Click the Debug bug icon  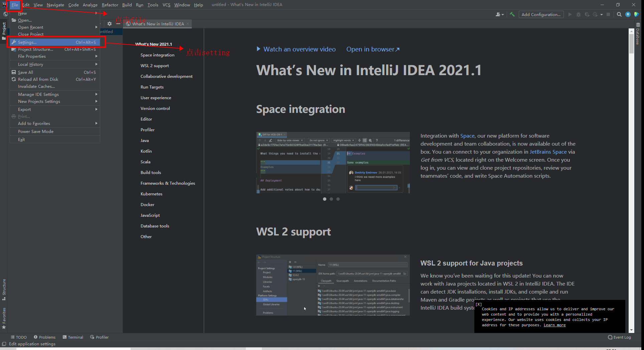click(579, 14)
